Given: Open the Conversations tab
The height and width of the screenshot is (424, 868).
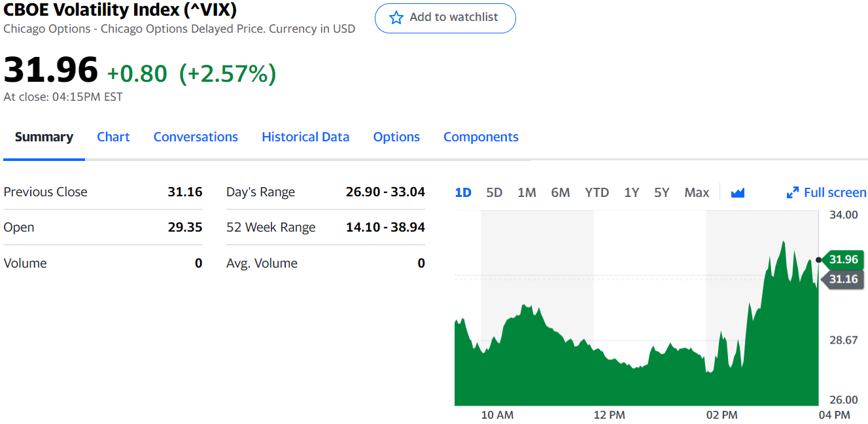Looking at the screenshot, I should 196,137.
